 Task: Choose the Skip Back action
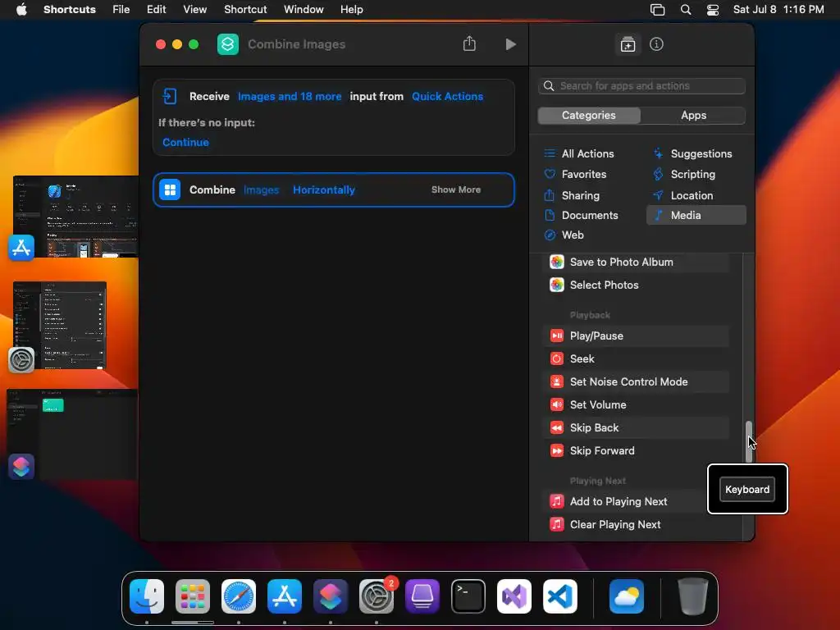click(636, 428)
